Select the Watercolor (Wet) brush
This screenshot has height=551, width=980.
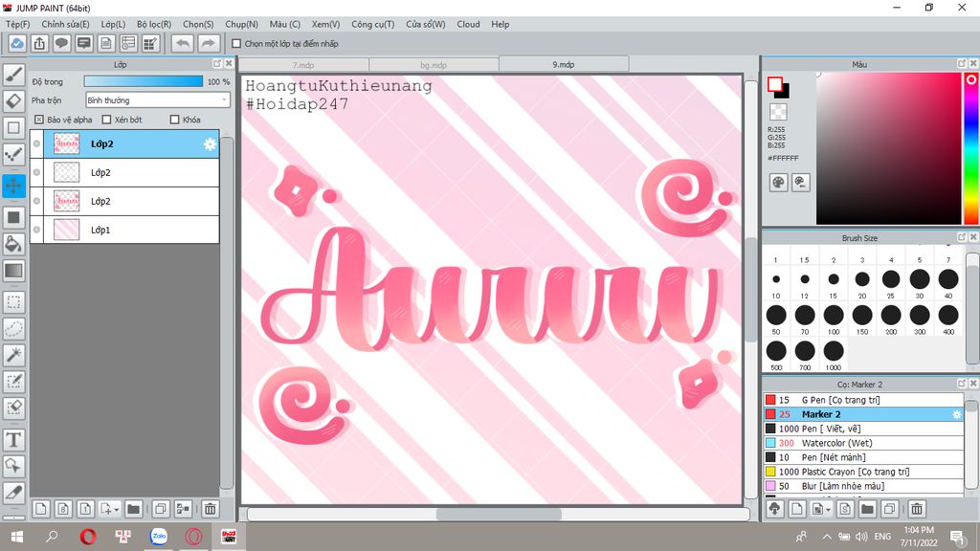[863, 443]
